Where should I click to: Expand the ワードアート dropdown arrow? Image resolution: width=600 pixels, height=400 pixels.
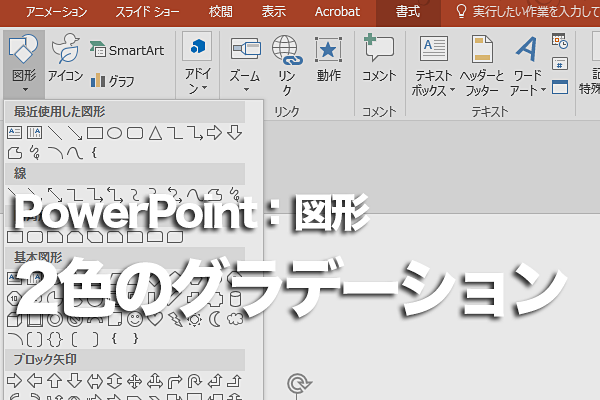click(x=543, y=90)
